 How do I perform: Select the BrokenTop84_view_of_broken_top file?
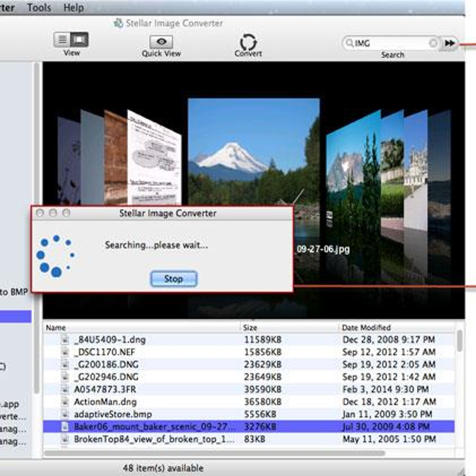tap(249, 439)
